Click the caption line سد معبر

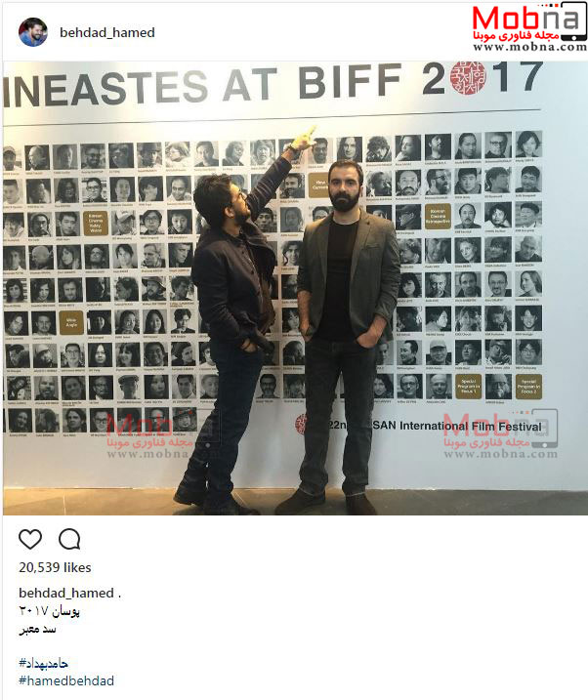pos(37,629)
